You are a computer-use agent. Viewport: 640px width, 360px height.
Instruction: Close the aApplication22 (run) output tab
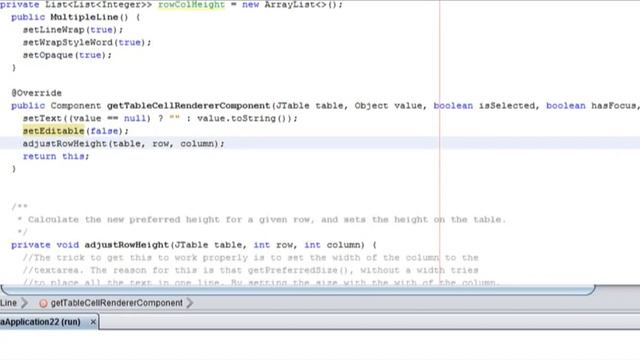coord(93,322)
